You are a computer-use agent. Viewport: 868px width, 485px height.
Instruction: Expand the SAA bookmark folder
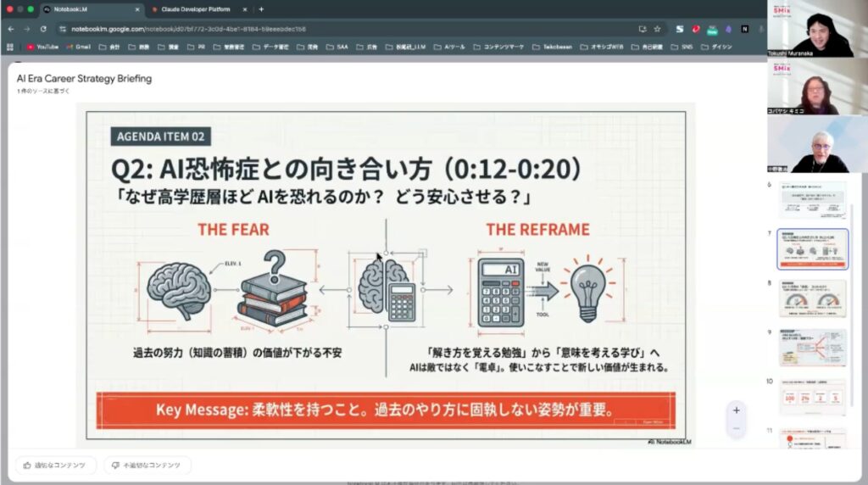337,47
